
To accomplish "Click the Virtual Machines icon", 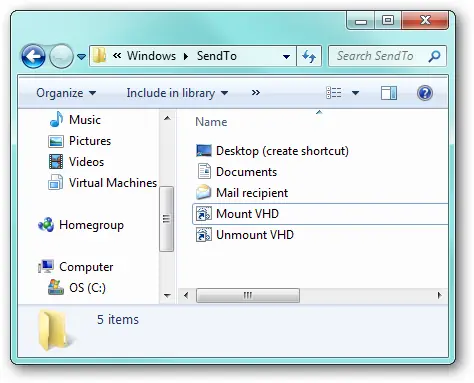I will 55,182.
